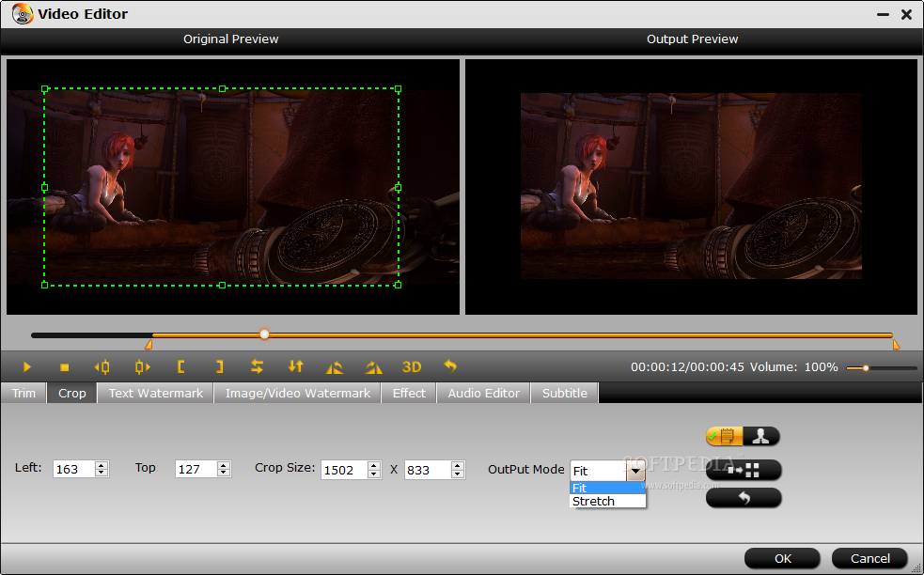Stop playback with the square Stop icon
This screenshot has width=924, height=575.
pos(65,367)
